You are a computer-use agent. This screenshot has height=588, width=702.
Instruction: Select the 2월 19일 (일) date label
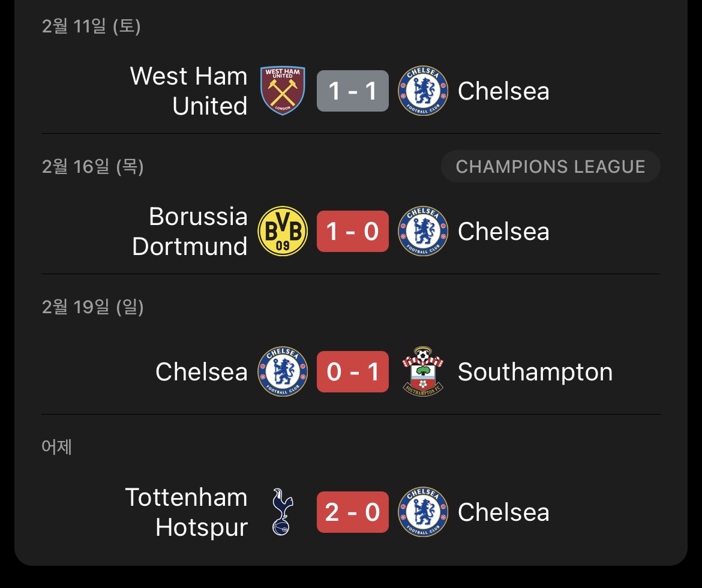click(92, 307)
